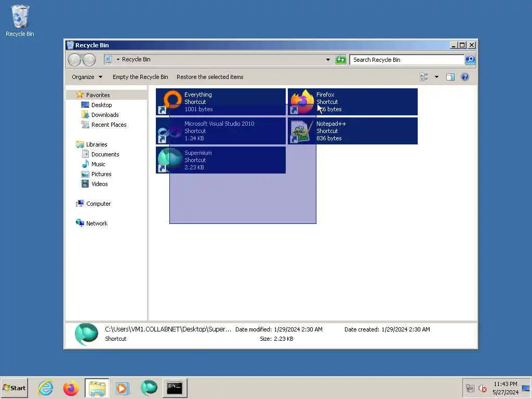Image resolution: width=532 pixels, height=399 pixels.
Task: Select the Firefox shortcut icon in the file list
Action: pyautogui.click(x=302, y=102)
